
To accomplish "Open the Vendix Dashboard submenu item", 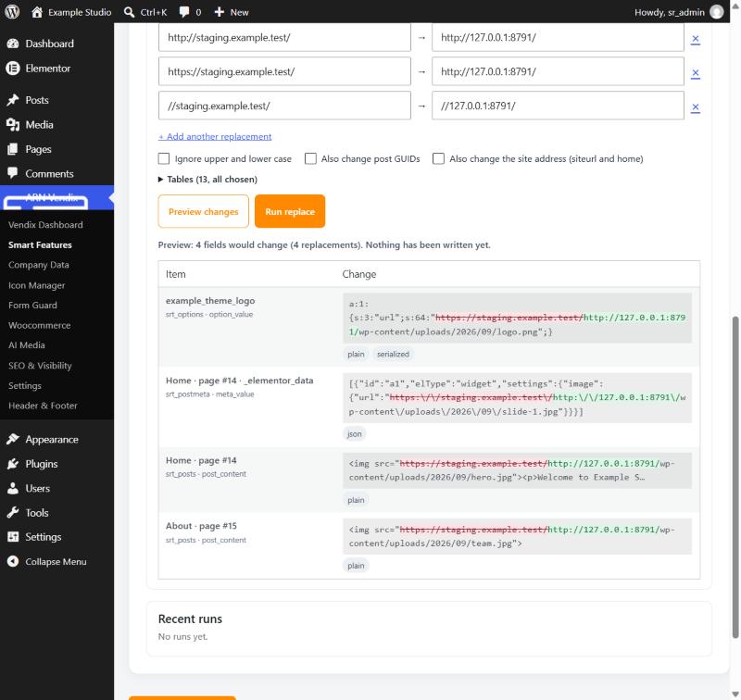I will (x=45, y=225).
